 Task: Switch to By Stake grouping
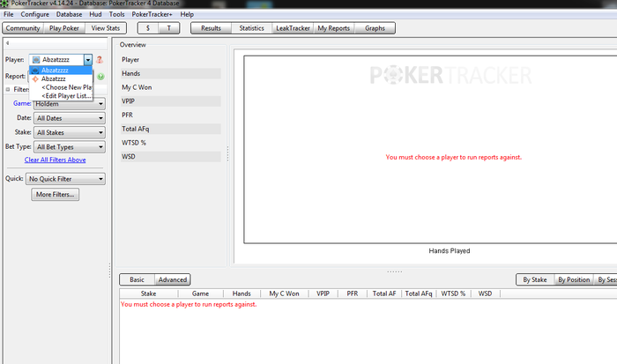pos(535,279)
